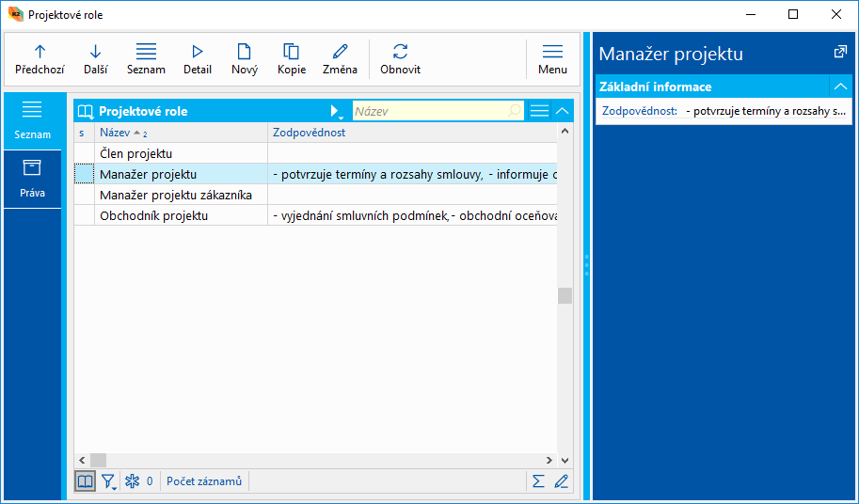Click the sigma sum icon in the status bar

538,481
